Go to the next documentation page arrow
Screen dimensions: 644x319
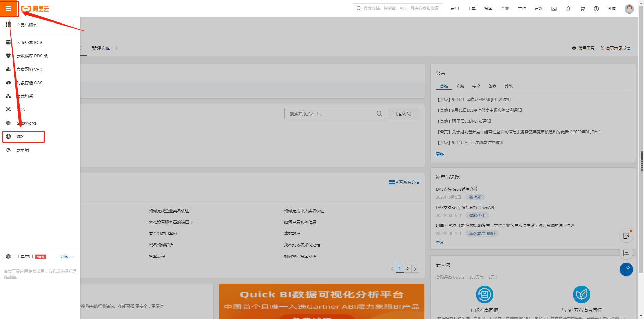coord(415,269)
